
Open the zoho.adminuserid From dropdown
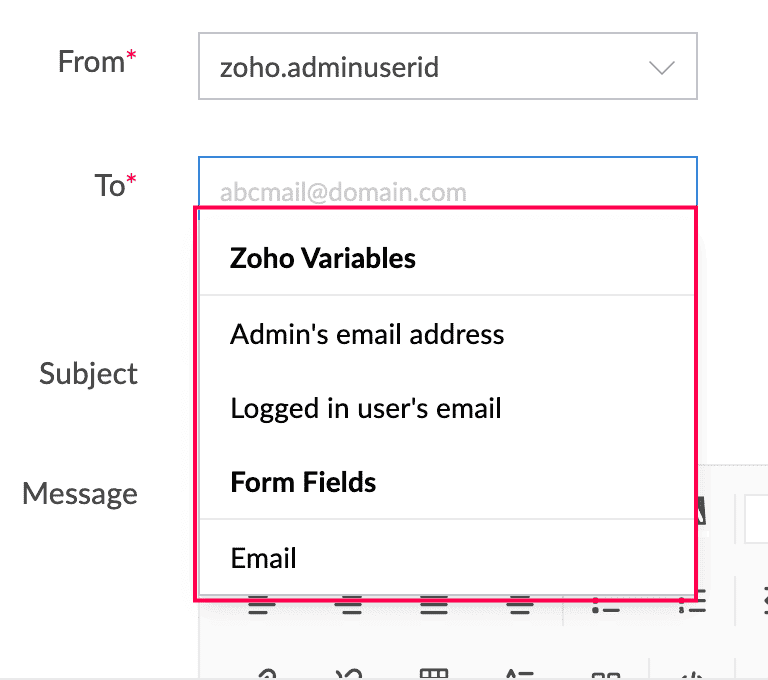pos(448,66)
